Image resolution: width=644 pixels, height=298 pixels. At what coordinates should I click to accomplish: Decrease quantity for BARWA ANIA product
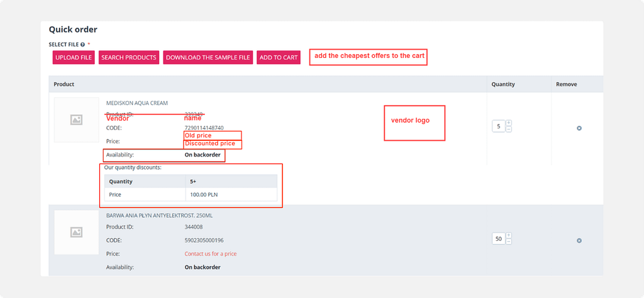509,242
